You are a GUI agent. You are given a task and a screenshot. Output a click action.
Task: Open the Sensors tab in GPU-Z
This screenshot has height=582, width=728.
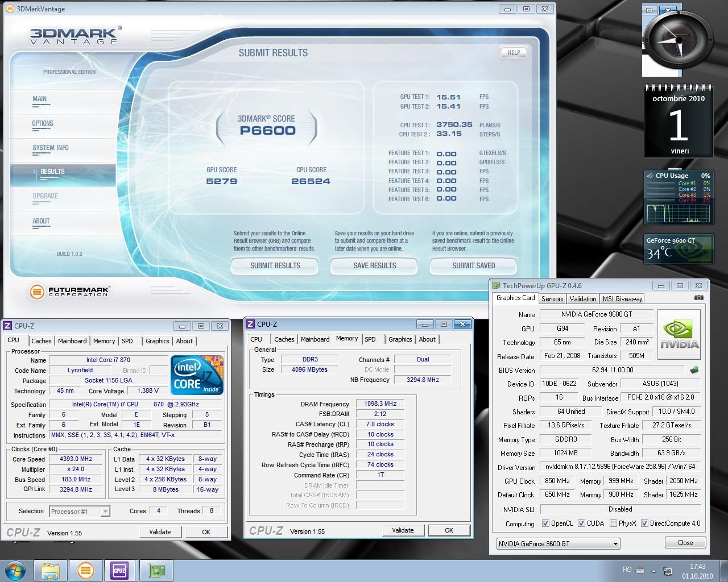point(552,298)
